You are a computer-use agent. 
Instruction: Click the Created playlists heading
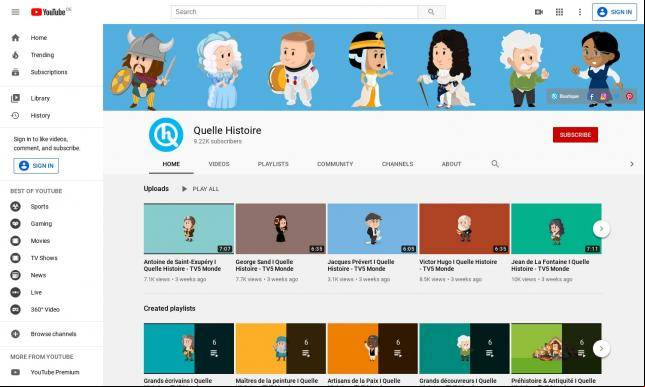click(x=169, y=308)
